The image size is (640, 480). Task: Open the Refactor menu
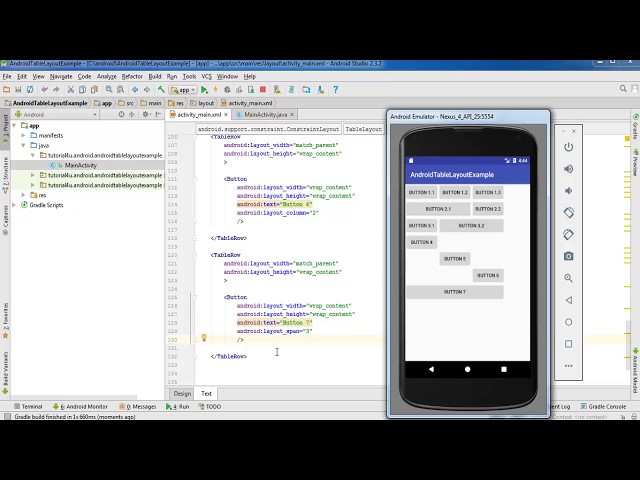(132, 76)
